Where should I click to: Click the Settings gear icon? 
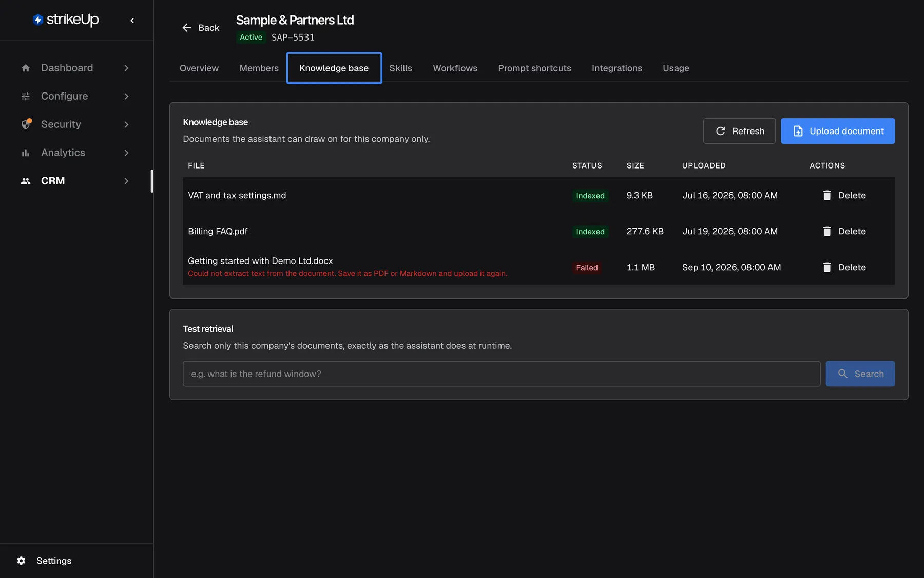[x=21, y=561]
